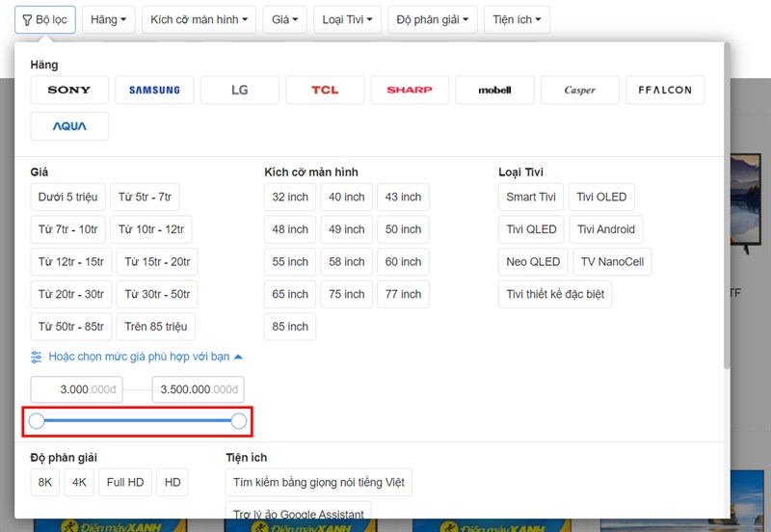Open the Bộ lọc filter menu

pyautogui.click(x=45, y=19)
